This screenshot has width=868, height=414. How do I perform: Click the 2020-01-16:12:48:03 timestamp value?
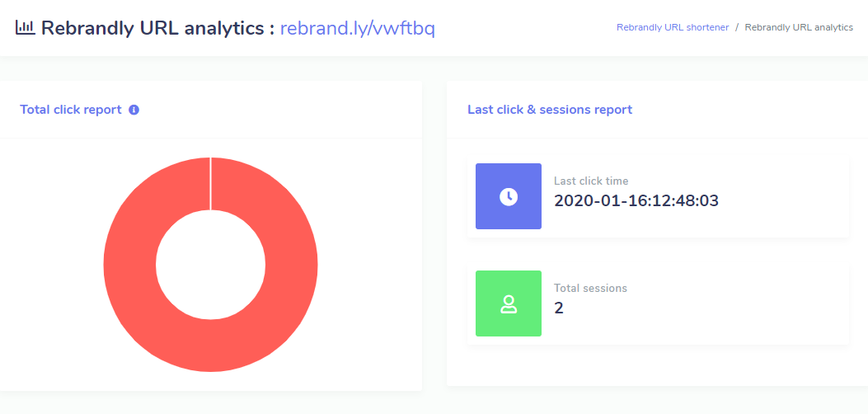point(631,200)
